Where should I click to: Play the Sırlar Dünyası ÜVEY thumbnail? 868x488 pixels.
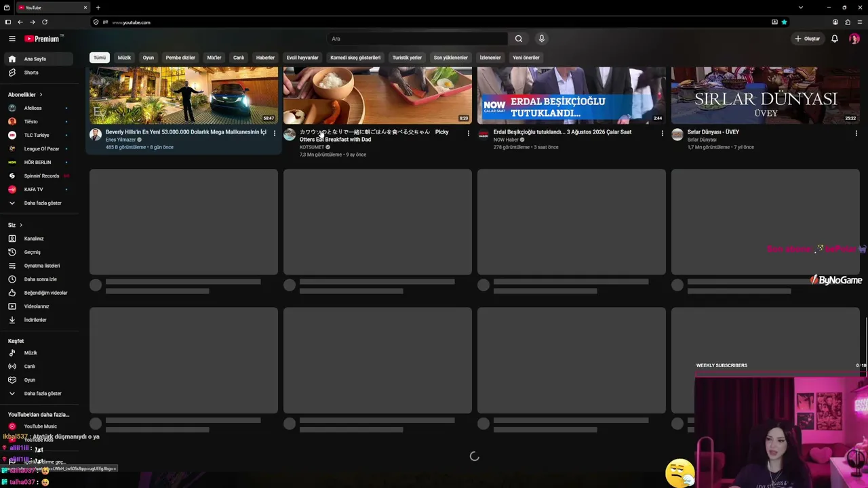[x=766, y=95]
